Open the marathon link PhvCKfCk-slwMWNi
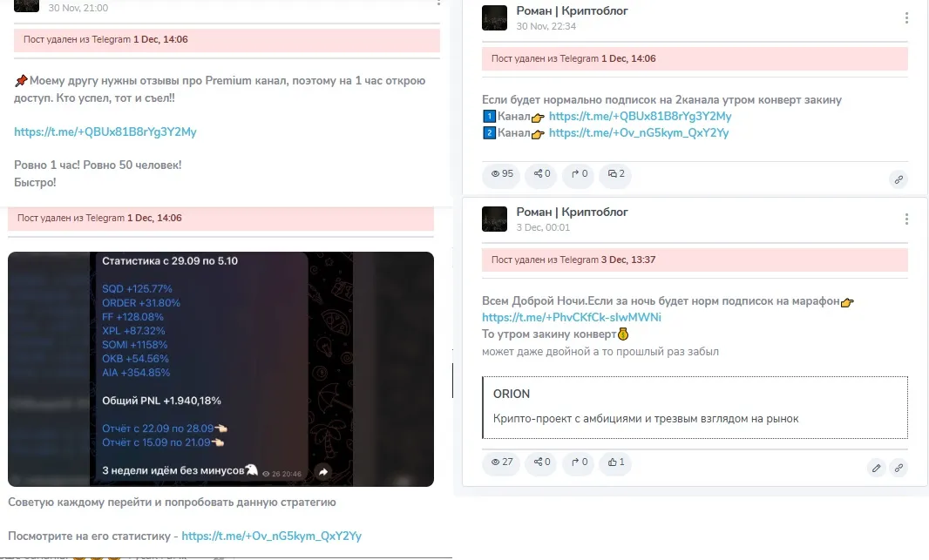Viewport: 929px width, 560px height. point(571,318)
